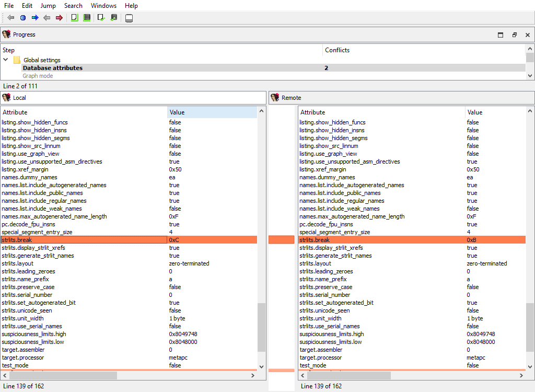
Task: Select the Database attributes step
Action: tap(52, 68)
